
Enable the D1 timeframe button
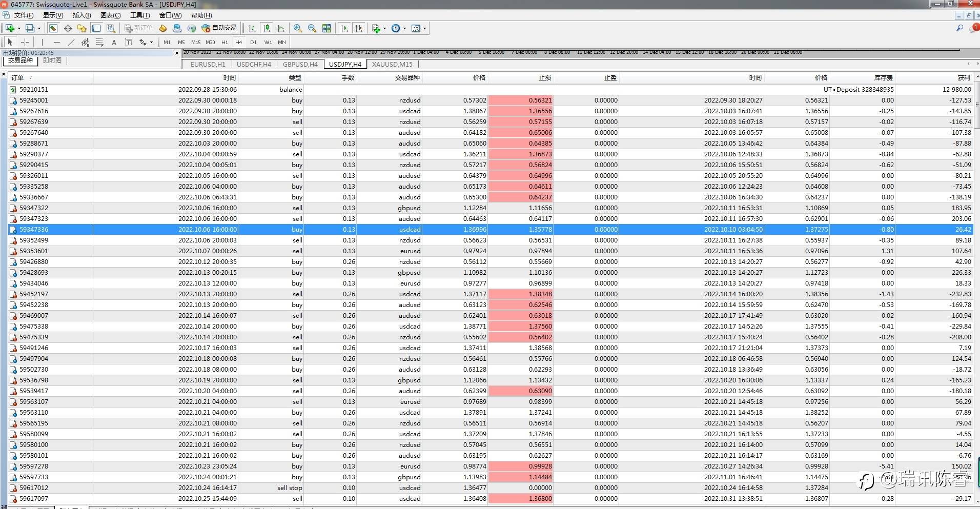(253, 42)
